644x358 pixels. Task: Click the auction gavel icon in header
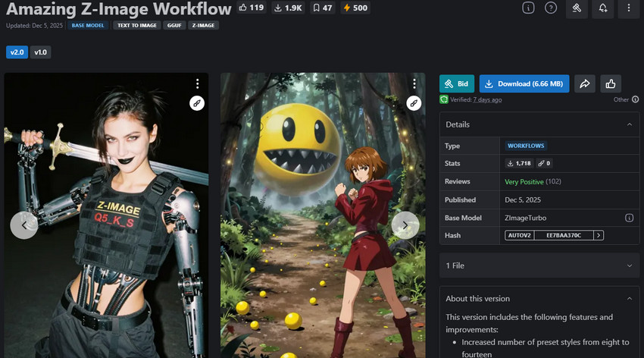pos(577,8)
